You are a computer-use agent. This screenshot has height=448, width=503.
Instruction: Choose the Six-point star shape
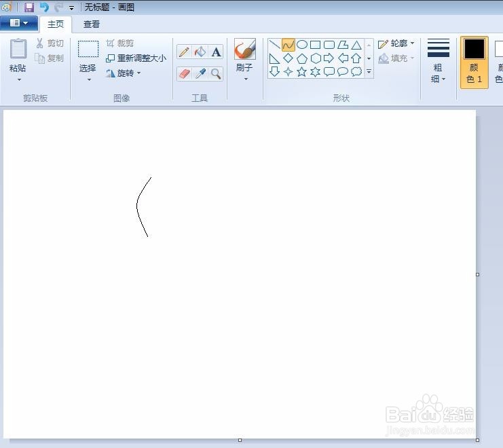coord(316,71)
